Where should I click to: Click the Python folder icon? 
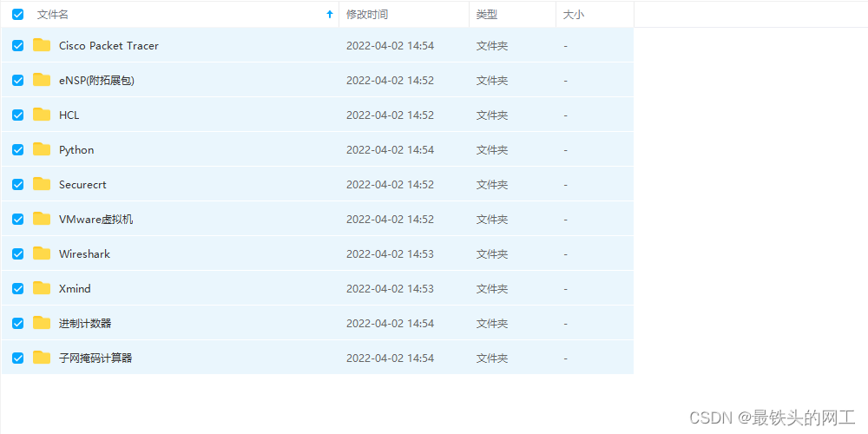[x=42, y=149]
